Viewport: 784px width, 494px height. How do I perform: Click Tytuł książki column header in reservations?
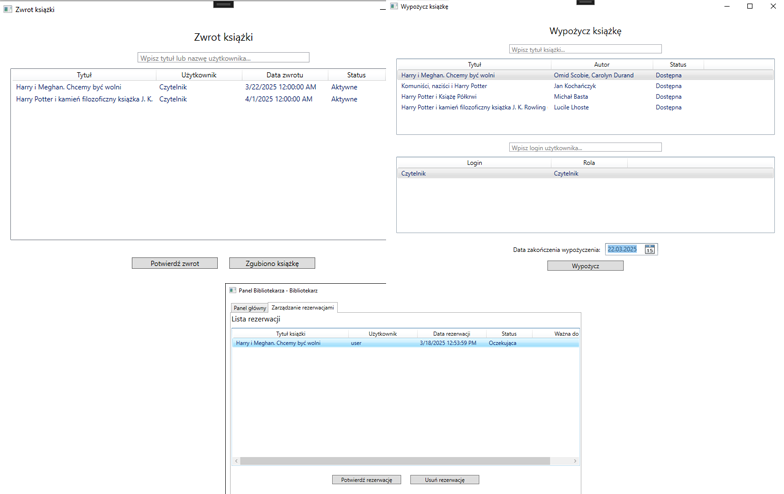pyautogui.click(x=290, y=334)
